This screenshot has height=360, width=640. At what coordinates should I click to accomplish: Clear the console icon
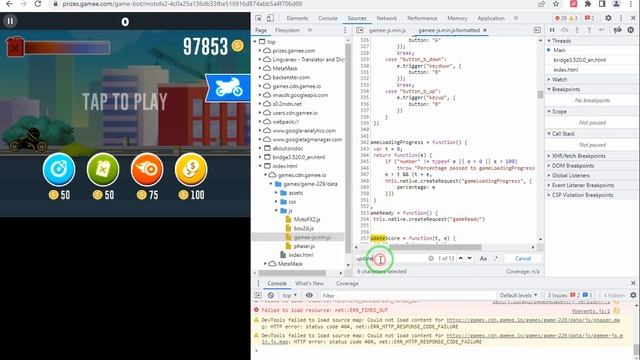point(271,295)
